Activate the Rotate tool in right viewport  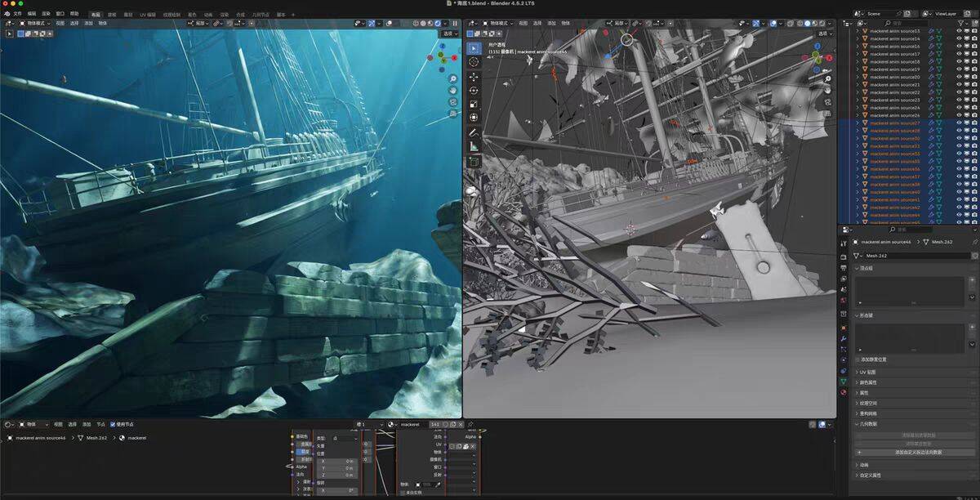point(474,90)
